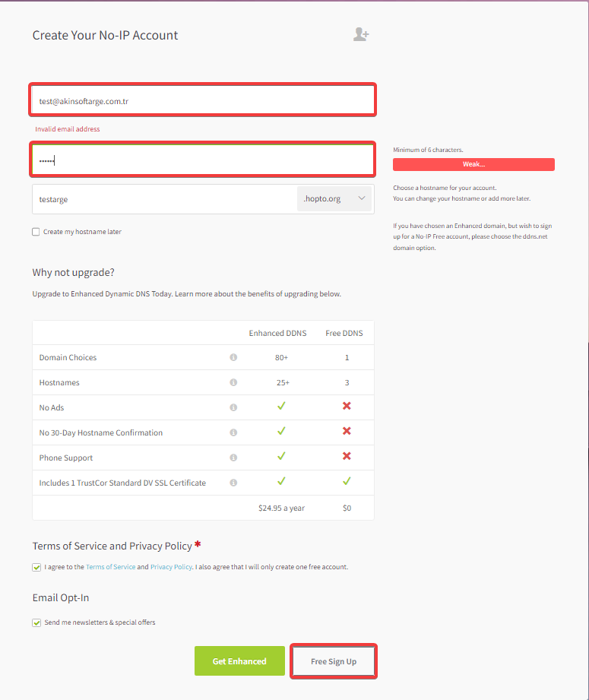
Task: Click the chevron arrow of domain selector
Action: [362, 198]
